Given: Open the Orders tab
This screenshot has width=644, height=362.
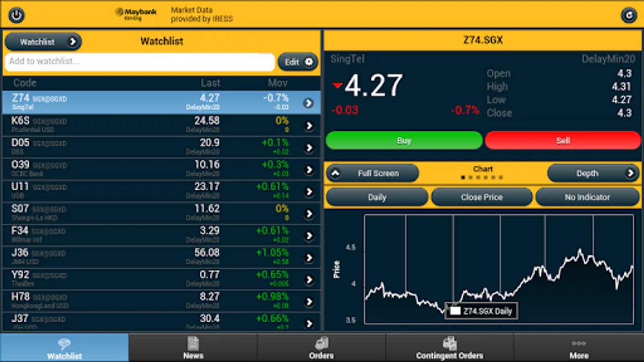Looking at the screenshot, I should coord(321,348).
